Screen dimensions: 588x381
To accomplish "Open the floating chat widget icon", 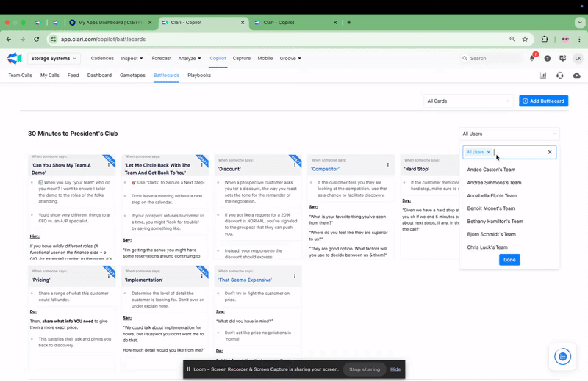I will (562, 356).
